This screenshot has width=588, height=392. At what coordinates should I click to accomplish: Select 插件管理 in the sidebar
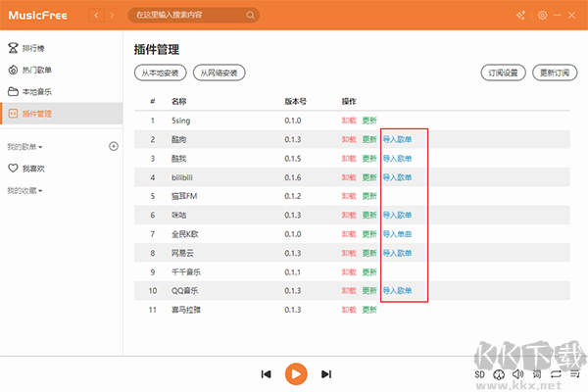[61, 114]
